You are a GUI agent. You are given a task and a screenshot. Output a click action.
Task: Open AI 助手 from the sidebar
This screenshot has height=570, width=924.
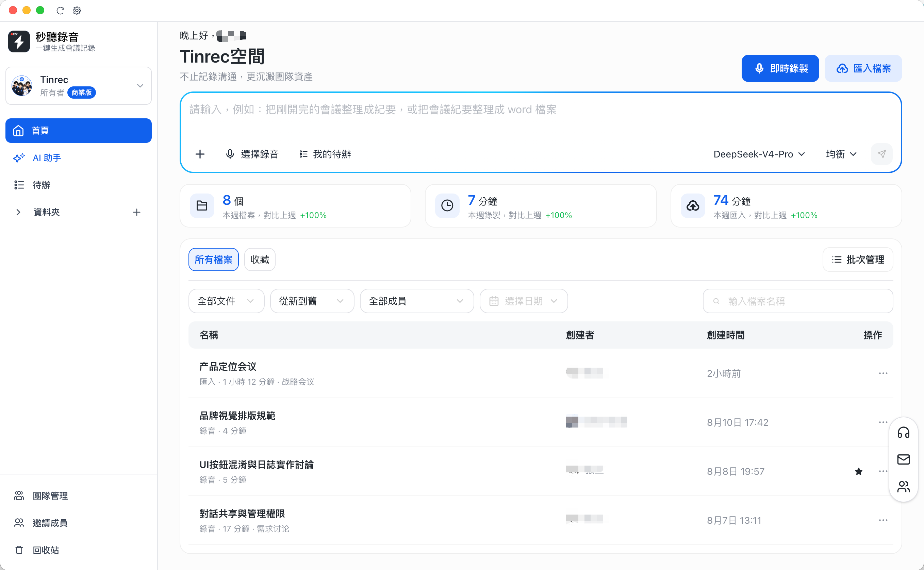78,157
